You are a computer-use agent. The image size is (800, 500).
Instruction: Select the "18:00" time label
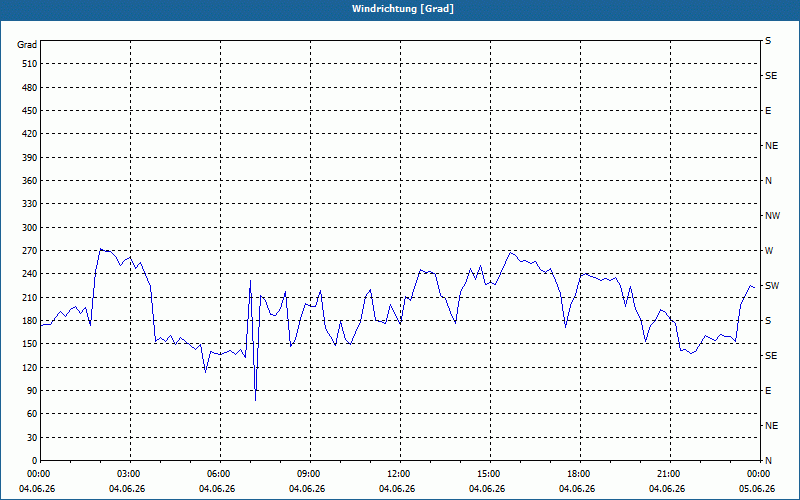tap(579, 473)
